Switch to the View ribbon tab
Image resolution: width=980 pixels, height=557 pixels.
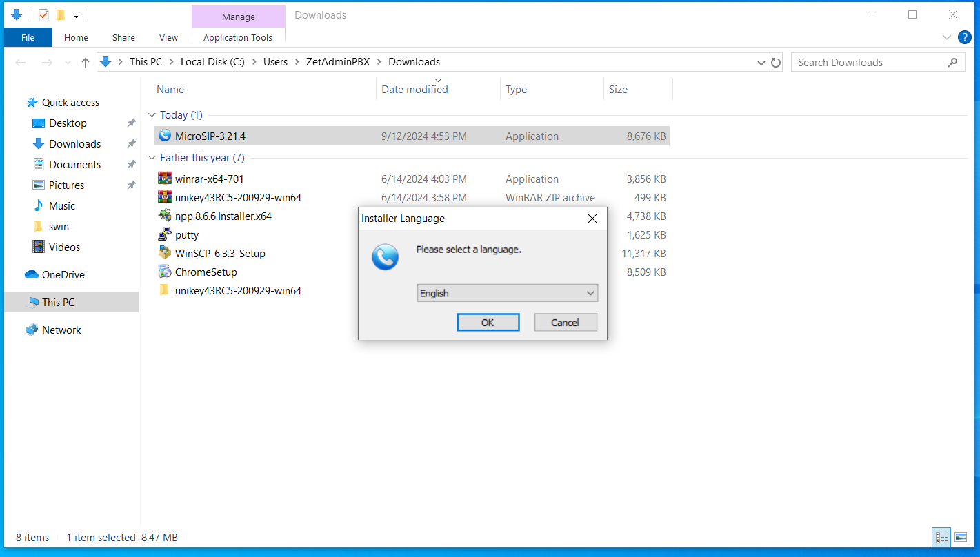click(168, 37)
